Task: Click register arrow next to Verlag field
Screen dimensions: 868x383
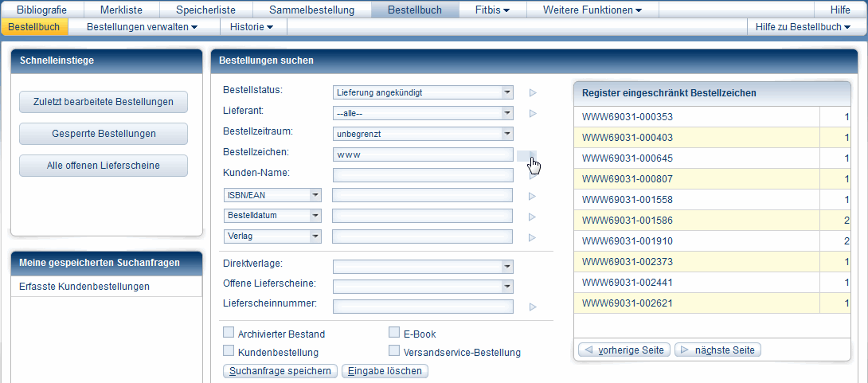Action: pos(533,237)
